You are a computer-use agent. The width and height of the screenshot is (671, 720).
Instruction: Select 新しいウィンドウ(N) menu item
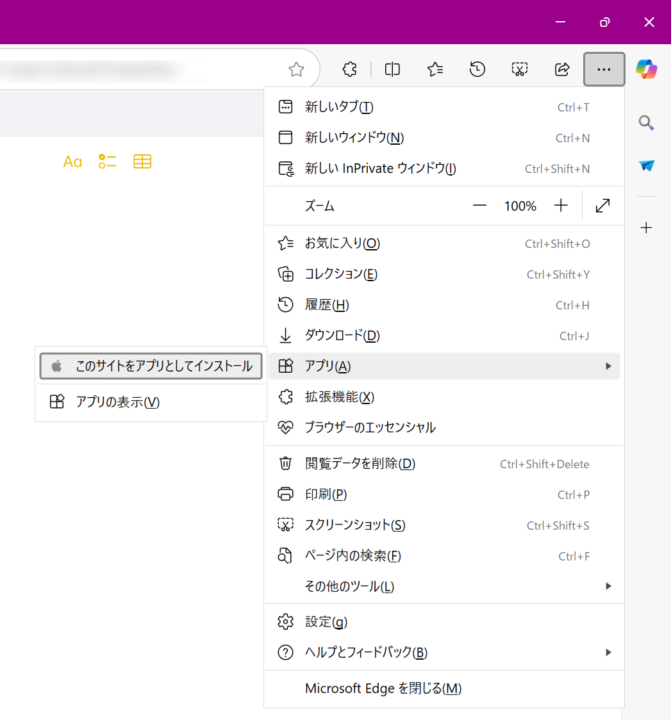coord(444,138)
